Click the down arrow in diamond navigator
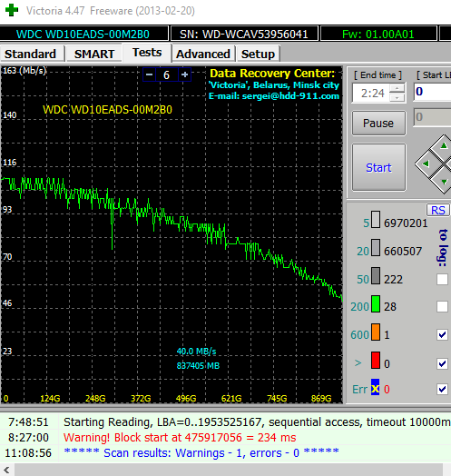Screen dimensions: 451x476 (444, 182)
